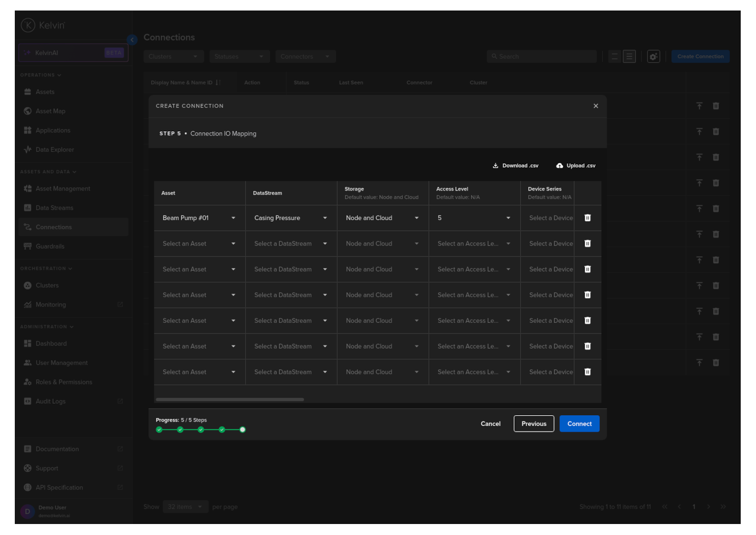The width and height of the screenshot is (756, 535).
Task: Open the table settings gear icon
Action: [653, 56]
